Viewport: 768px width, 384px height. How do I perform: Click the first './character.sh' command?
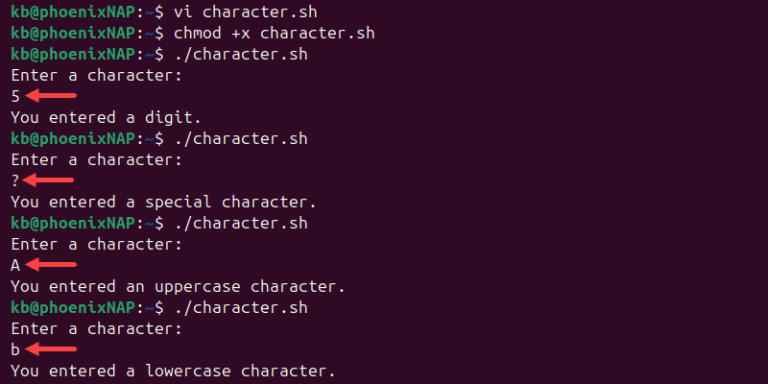coord(241,54)
